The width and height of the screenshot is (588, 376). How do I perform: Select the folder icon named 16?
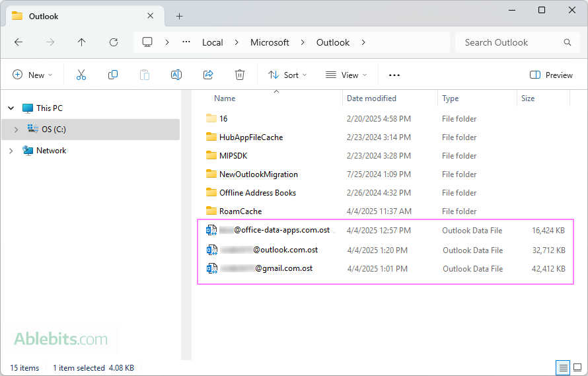pos(211,118)
